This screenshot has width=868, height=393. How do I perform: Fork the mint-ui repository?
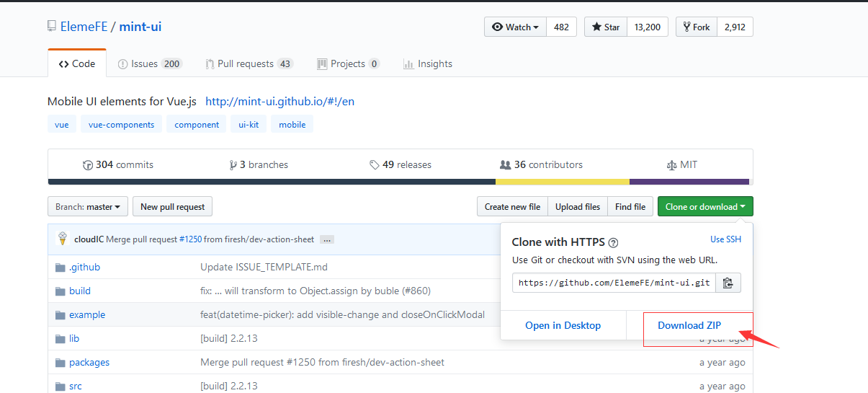[x=697, y=27]
